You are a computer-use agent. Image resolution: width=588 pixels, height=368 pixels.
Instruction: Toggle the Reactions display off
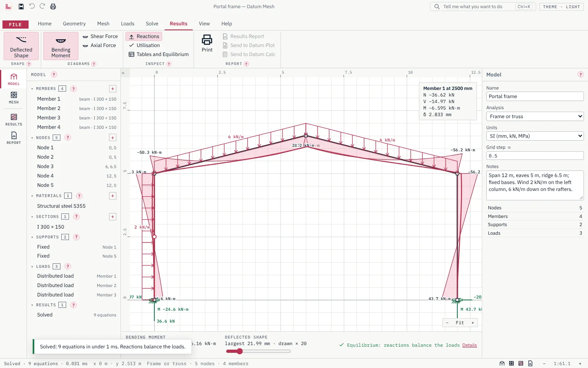(x=144, y=36)
